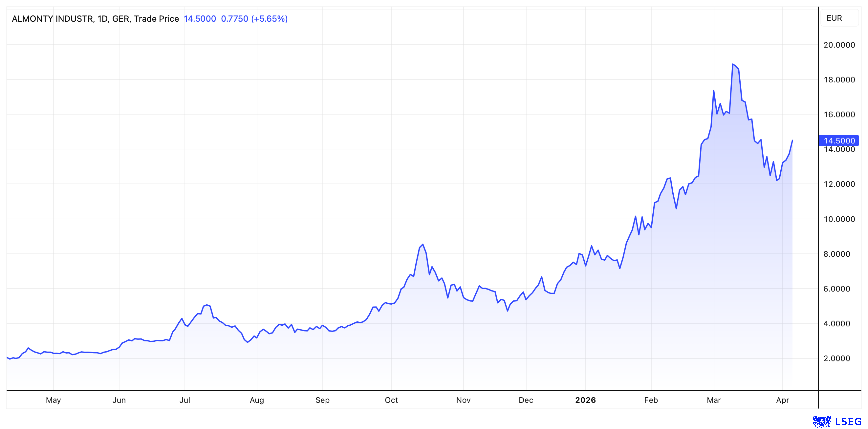The image size is (868, 429).
Task: Click the LSEG logo icon
Action: click(821, 421)
